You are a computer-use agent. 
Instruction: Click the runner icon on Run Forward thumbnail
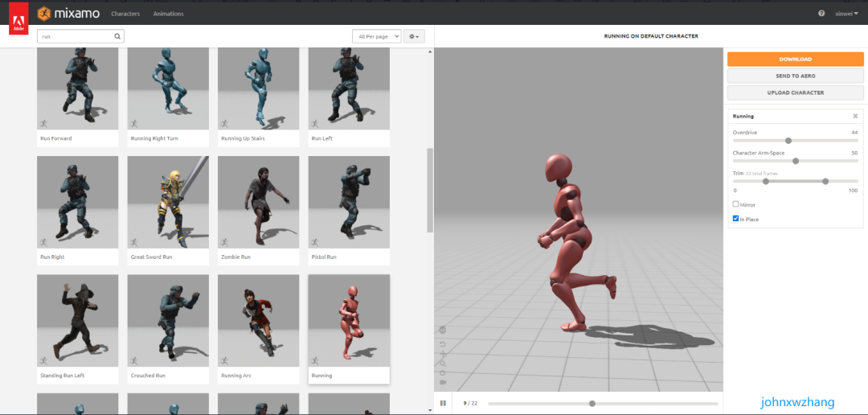[43, 124]
